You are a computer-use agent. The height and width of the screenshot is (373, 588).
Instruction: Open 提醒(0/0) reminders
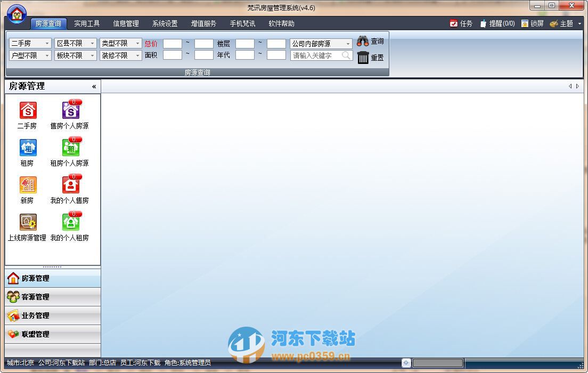tap(497, 23)
